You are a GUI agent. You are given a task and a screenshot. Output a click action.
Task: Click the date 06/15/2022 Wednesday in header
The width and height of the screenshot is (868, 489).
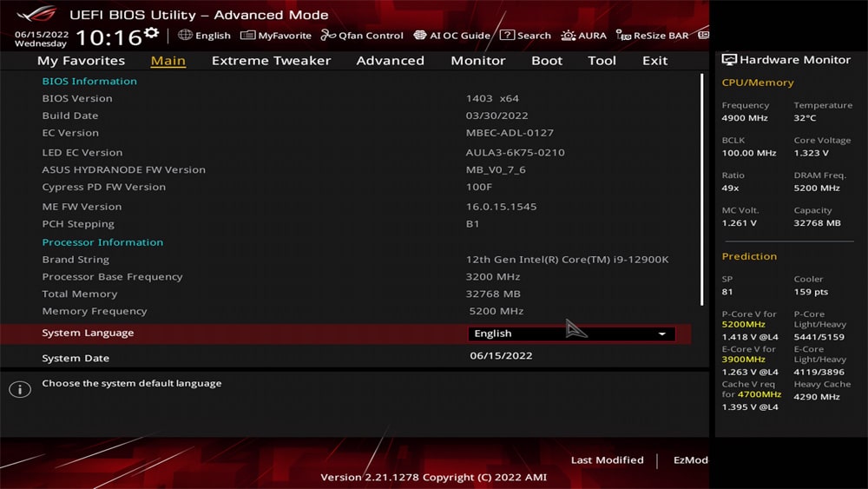tap(42, 39)
